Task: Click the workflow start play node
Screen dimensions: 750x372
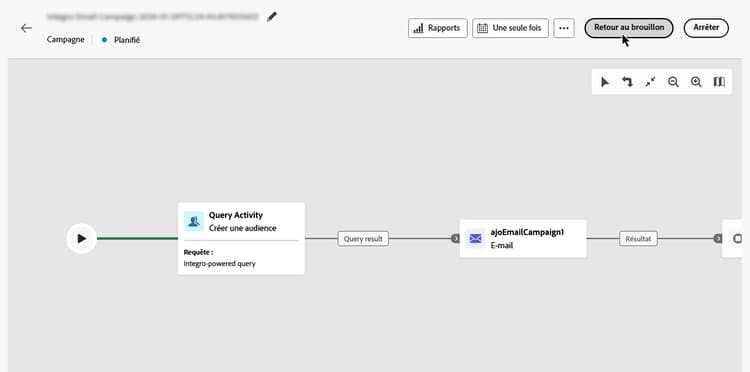Action: pyautogui.click(x=81, y=238)
